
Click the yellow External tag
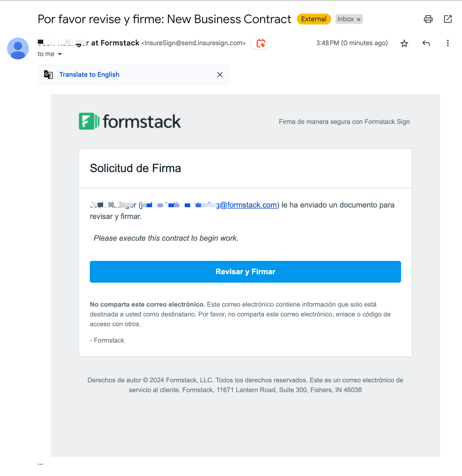[x=313, y=19]
